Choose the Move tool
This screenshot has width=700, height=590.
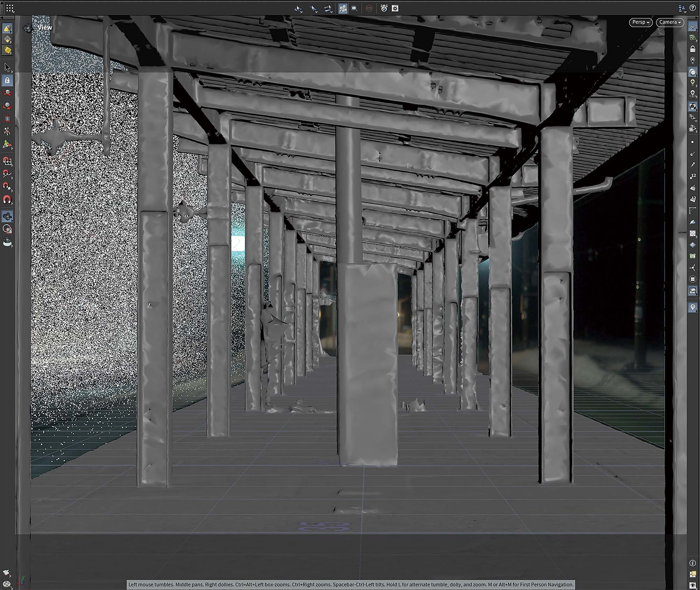tap(7, 93)
